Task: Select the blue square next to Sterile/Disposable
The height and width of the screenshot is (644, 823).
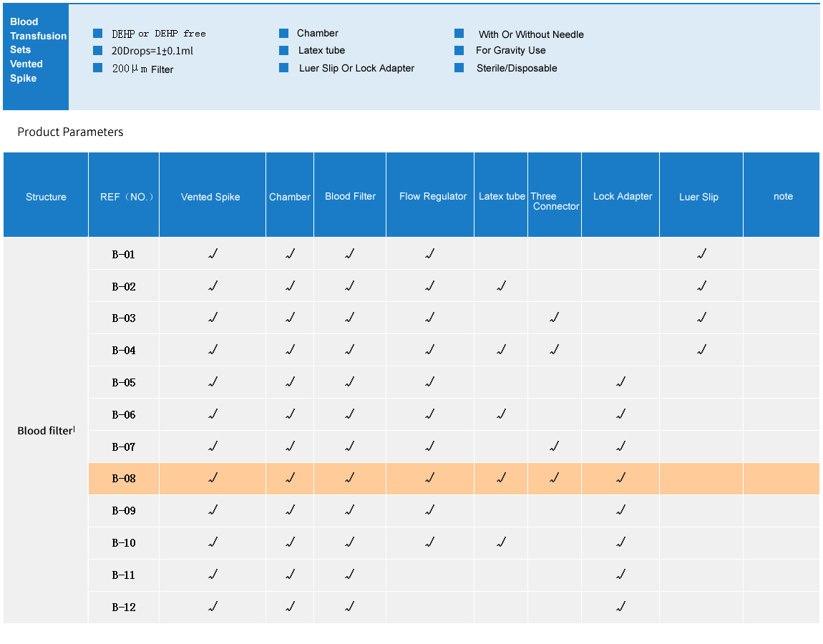Action: click(x=459, y=68)
